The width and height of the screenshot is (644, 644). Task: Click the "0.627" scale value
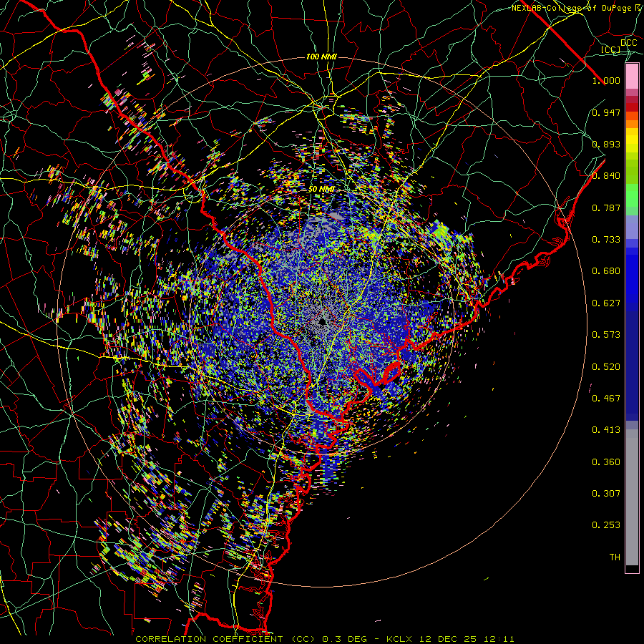coord(606,303)
